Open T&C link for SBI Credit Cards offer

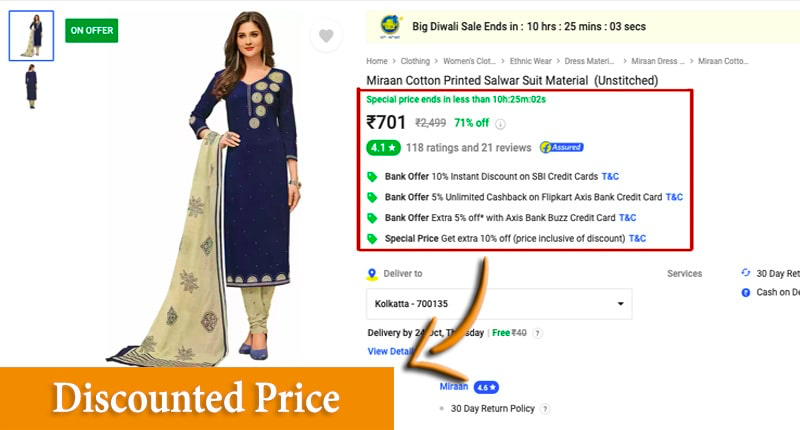click(x=610, y=176)
